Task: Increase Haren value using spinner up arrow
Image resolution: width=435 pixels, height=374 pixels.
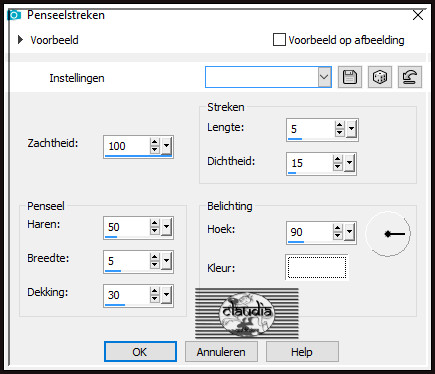Action: pos(154,223)
